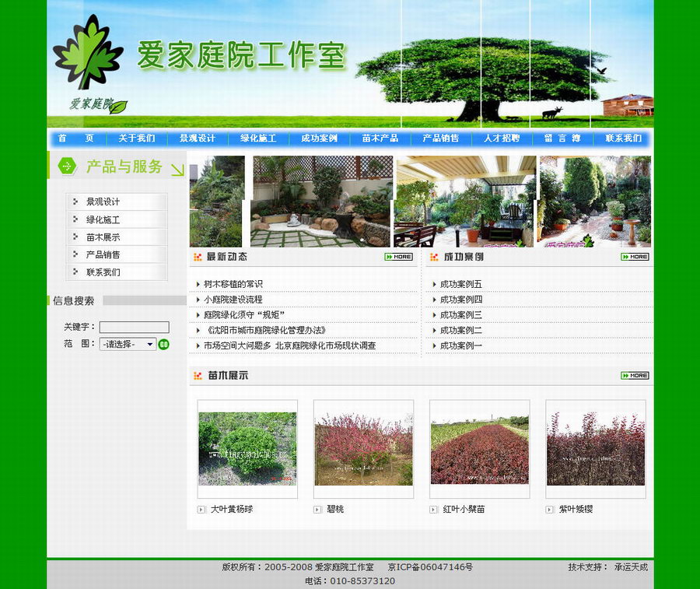
Task: Select 关于我们 in navigation bar
Action: [137, 138]
